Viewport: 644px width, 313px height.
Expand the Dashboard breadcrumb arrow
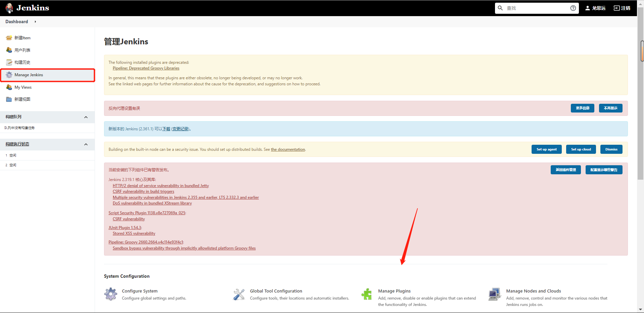coord(35,22)
